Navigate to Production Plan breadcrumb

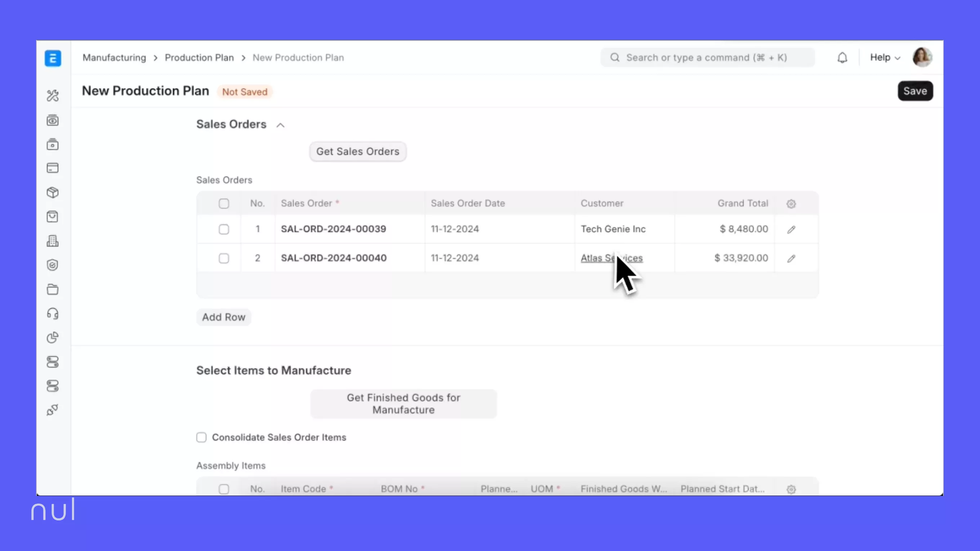pyautogui.click(x=199, y=57)
